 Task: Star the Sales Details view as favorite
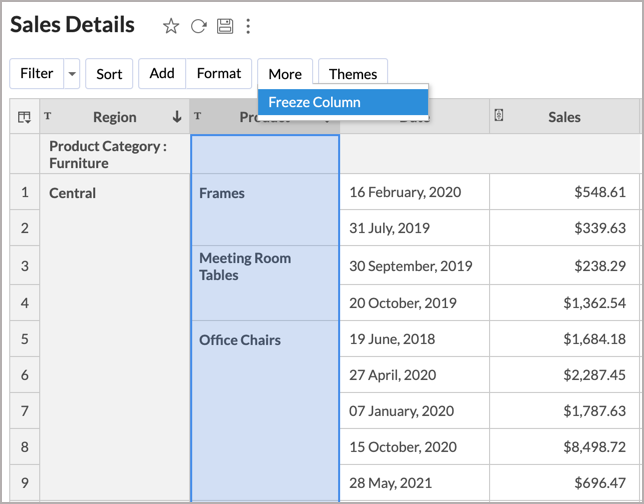pyautogui.click(x=171, y=26)
